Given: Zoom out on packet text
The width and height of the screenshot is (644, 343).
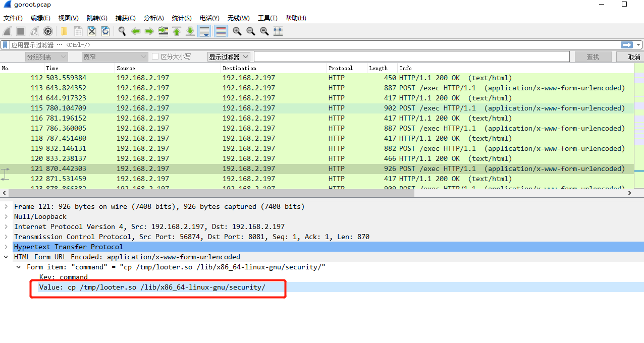Looking at the screenshot, I should click(x=251, y=31).
